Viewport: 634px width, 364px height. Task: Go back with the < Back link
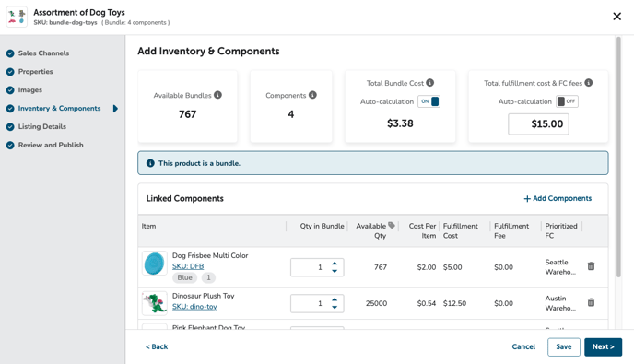click(x=157, y=346)
